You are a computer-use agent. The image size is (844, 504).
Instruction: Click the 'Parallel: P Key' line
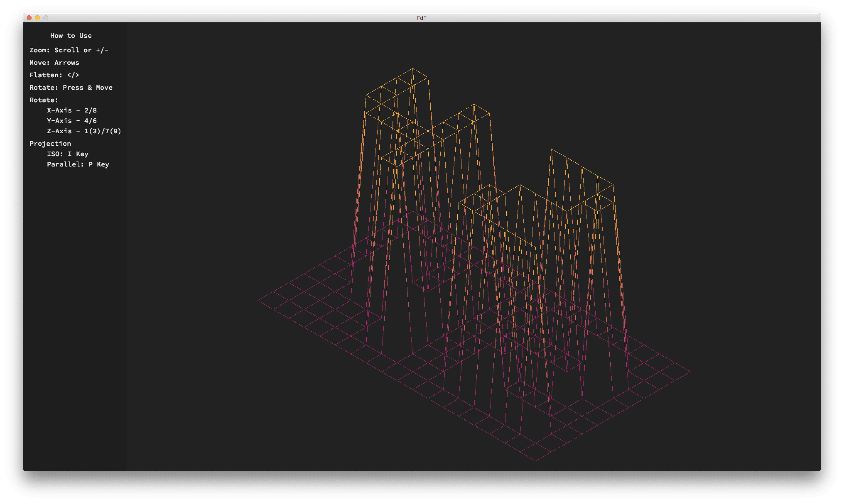(78, 164)
